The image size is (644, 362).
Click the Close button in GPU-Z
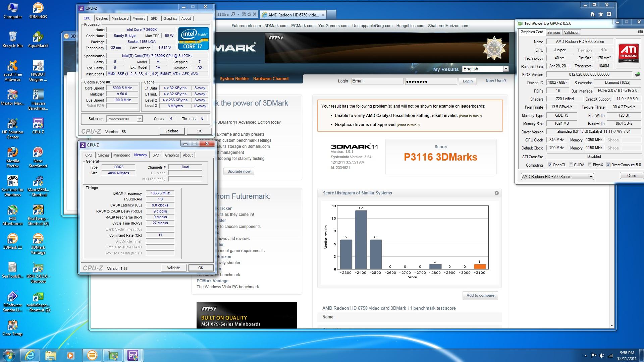(x=631, y=176)
